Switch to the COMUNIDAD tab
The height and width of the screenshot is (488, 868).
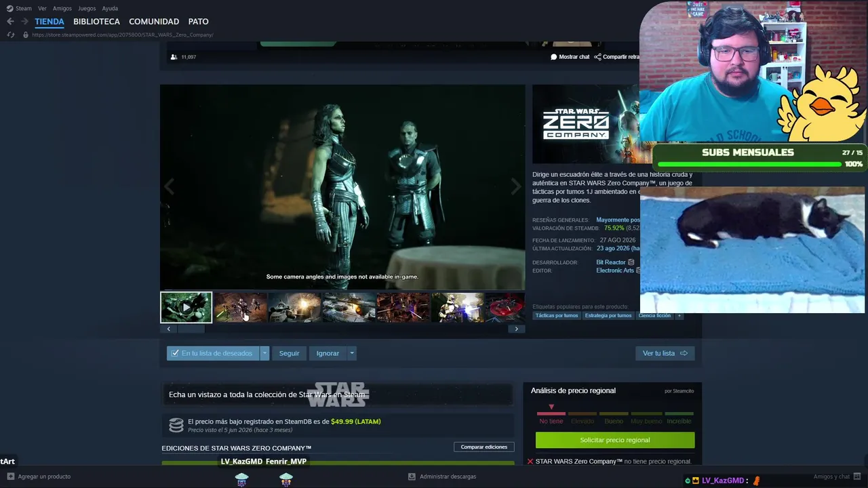click(154, 22)
